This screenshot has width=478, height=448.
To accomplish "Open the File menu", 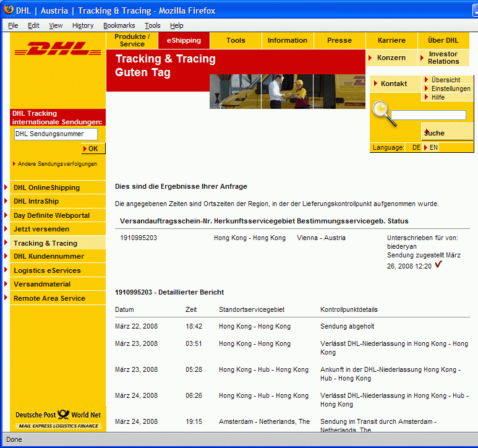I will point(13,25).
